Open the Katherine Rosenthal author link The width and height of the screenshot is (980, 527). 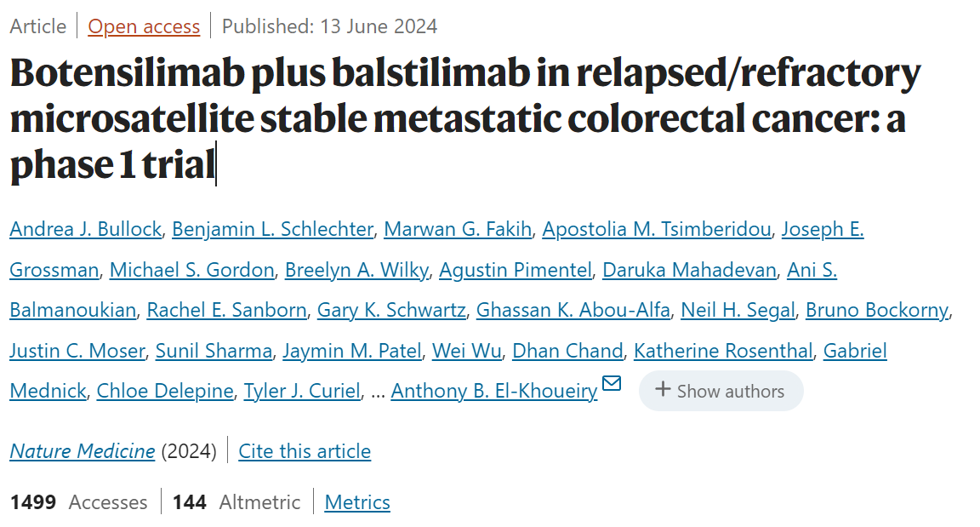tap(723, 351)
